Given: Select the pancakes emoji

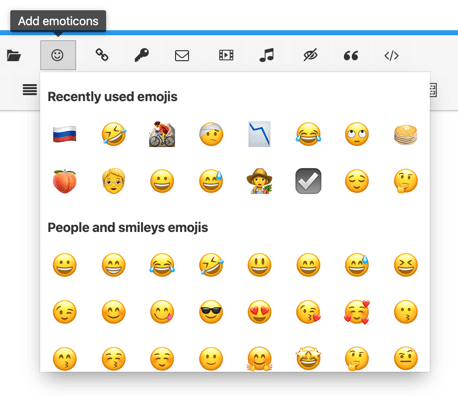Looking at the screenshot, I should click(405, 134).
